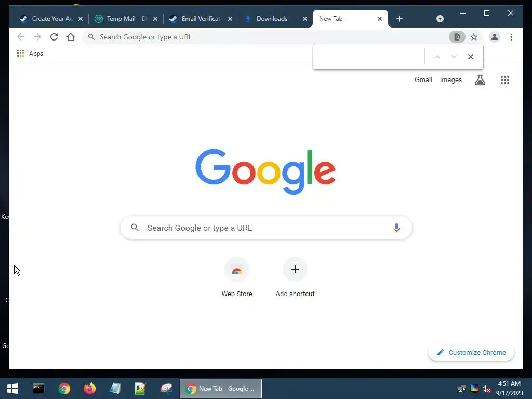The width and height of the screenshot is (532, 399).
Task: Click the pinned Chrome taskbar icon
Action: point(64,389)
